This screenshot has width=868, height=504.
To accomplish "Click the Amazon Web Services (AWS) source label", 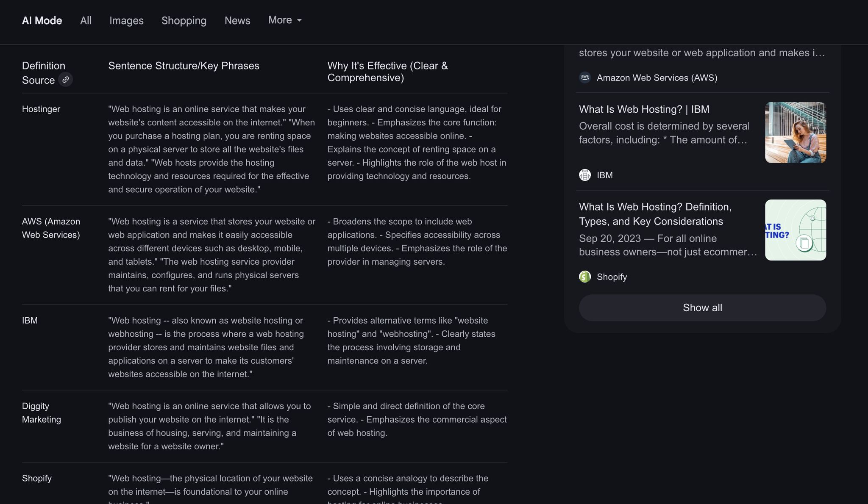I will tap(657, 78).
